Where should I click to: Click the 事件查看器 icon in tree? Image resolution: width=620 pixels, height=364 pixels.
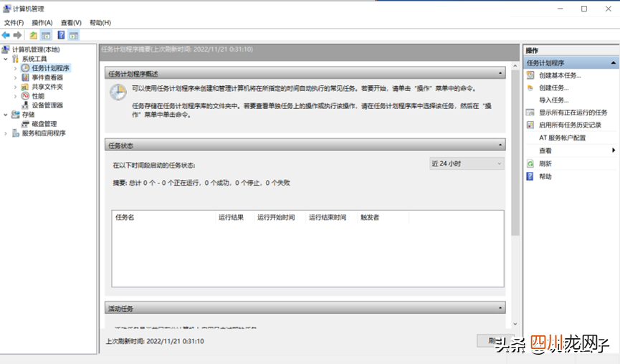pyautogui.click(x=25, y=77)
